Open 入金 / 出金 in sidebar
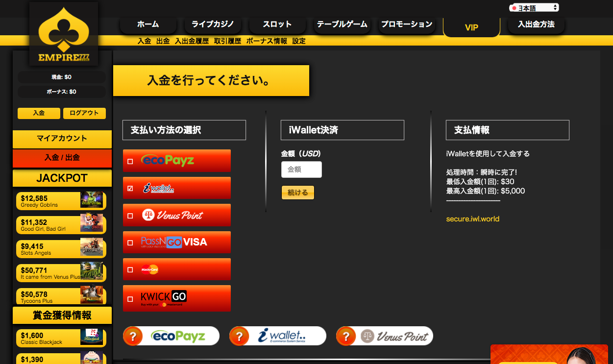613x364 pixels. pyautogui.click(x=62, y=158)
